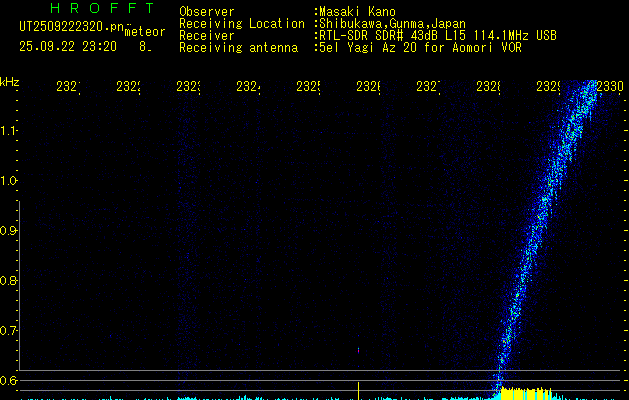This screenshot has height=400, width=629.
Task: Click the 0.8 kHz frequency tick label
Action: (8, 280)
